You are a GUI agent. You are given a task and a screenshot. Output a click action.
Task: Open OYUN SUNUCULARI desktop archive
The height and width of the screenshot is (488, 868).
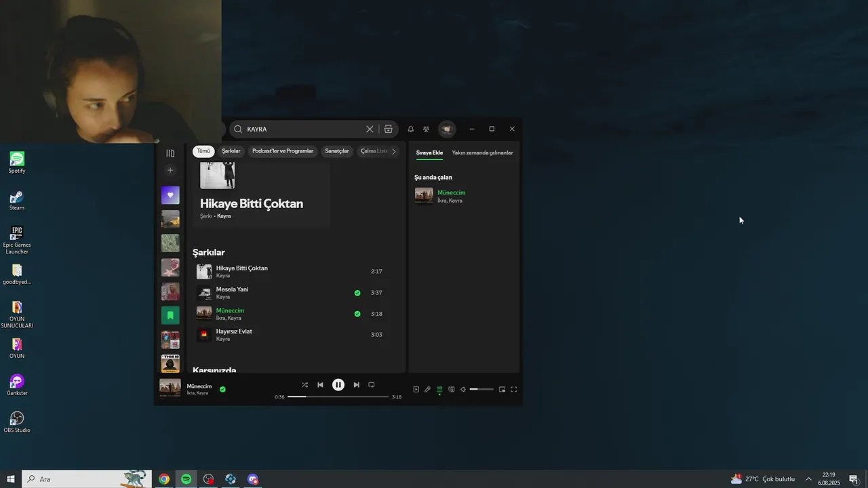point(17,315)
